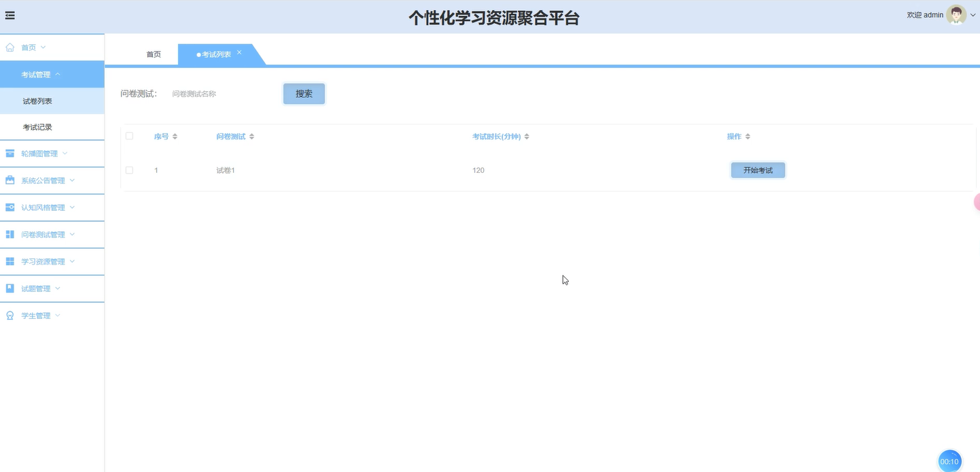Click the 认知风格管理 sidebar icon
This screenshot has width=980, height=472.
click(10, 207)
